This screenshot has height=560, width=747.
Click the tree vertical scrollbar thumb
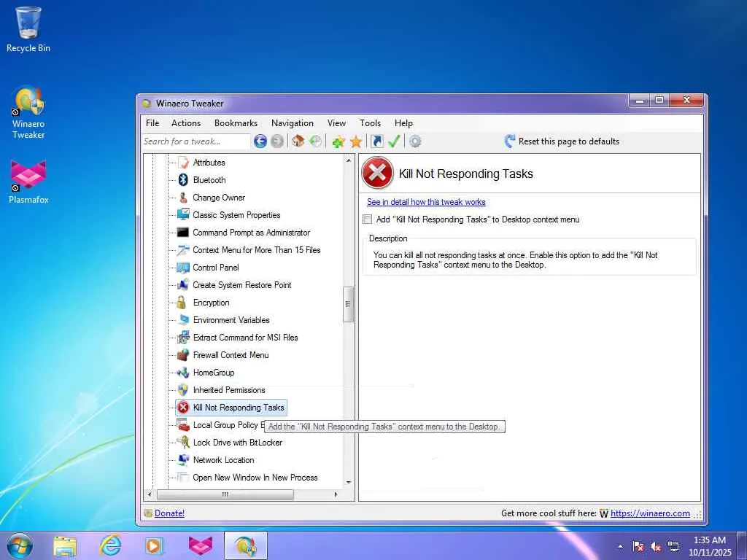point(348,304)
